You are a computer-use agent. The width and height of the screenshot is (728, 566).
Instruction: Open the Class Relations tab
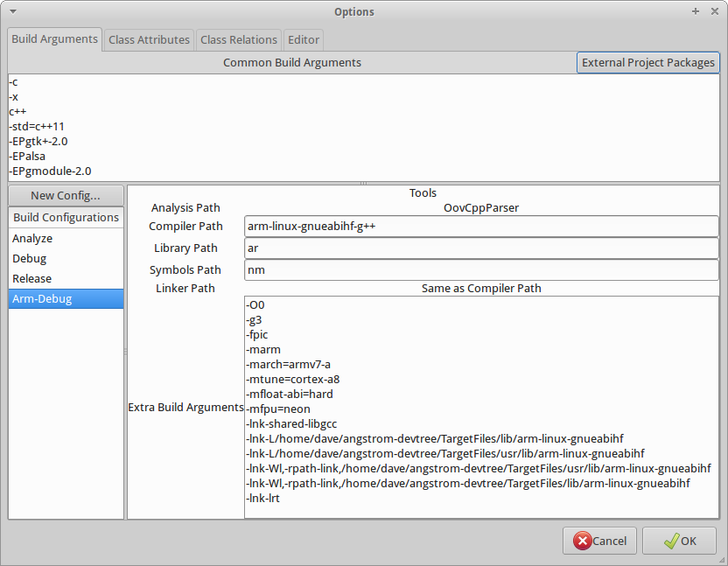[x=238, y=39]
